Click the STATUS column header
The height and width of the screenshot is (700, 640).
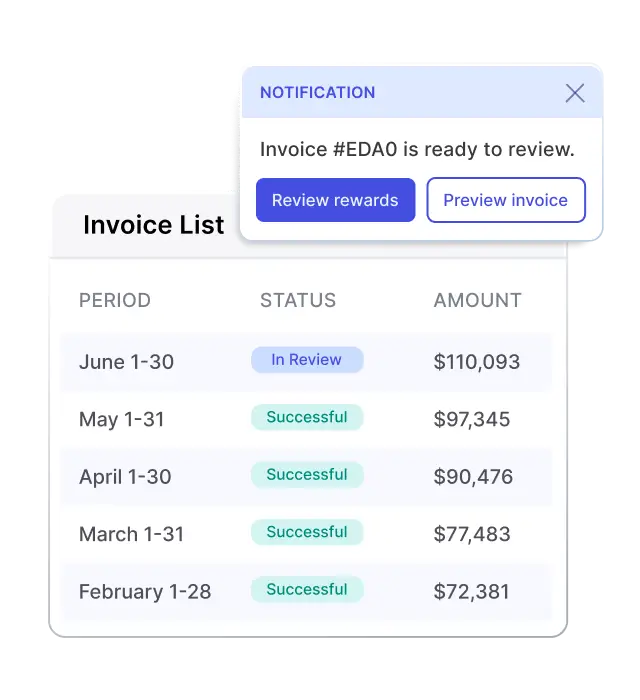[x=298, y=300]
